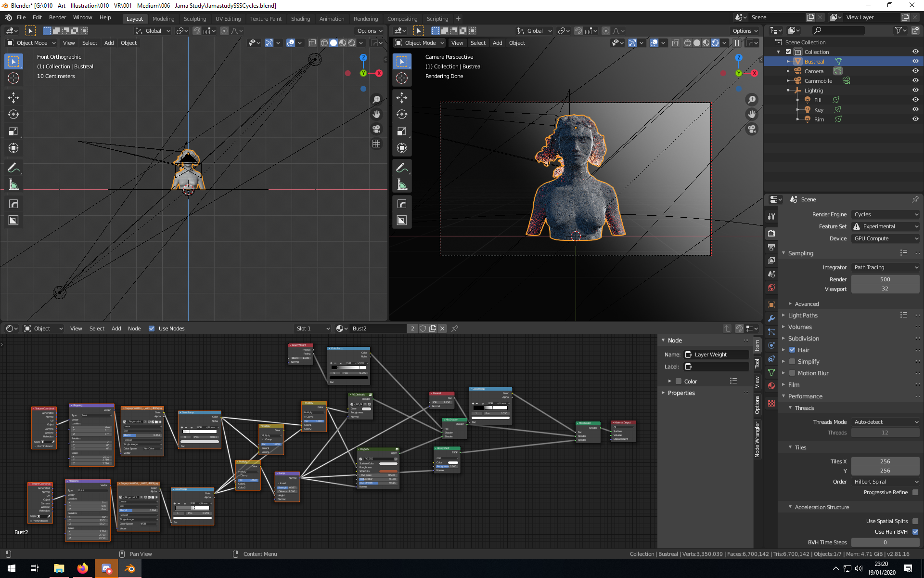
Task: Click the Render samples field
Action: point(885,279)
